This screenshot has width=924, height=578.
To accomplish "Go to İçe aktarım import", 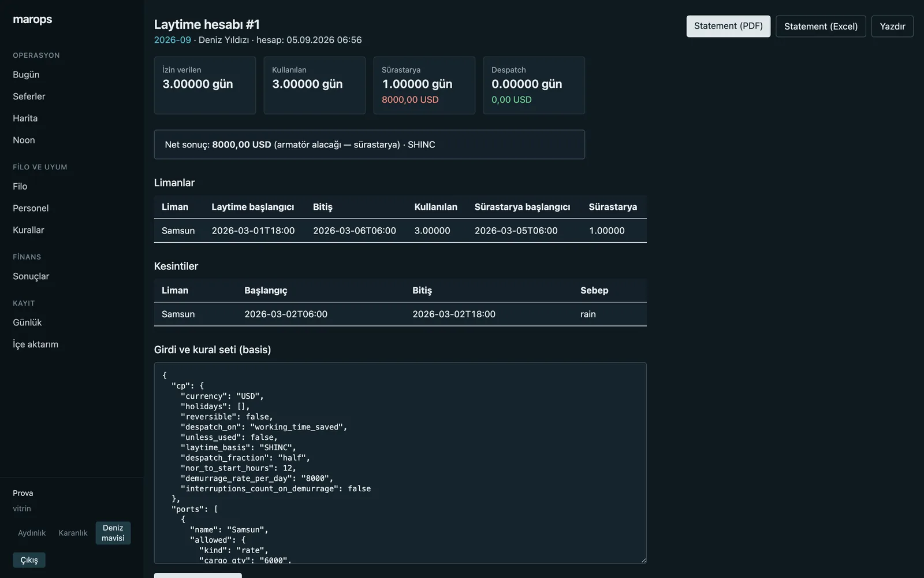I will 35,344.
